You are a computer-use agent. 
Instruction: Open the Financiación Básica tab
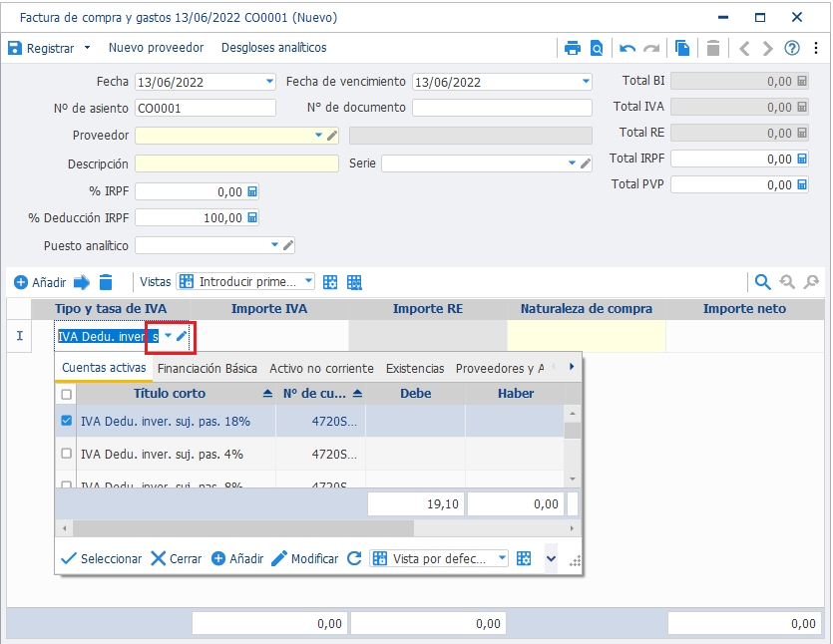coord(208,369)
